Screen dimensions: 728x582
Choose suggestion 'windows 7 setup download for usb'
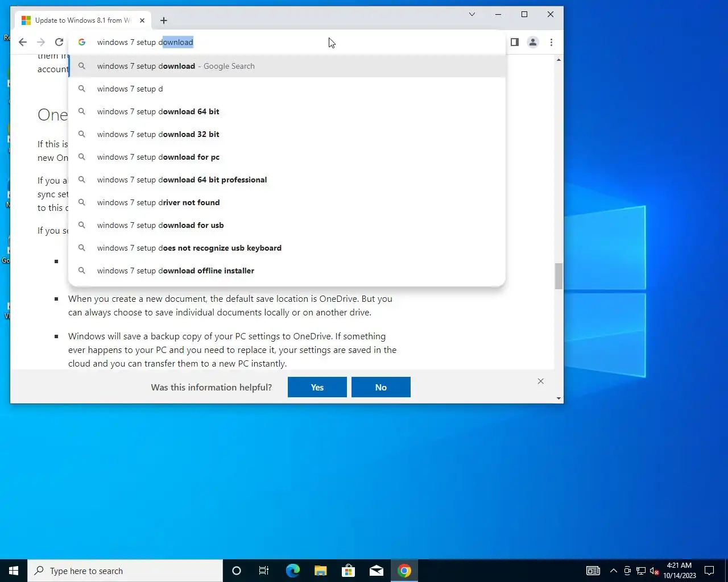[x=287, y=225]
